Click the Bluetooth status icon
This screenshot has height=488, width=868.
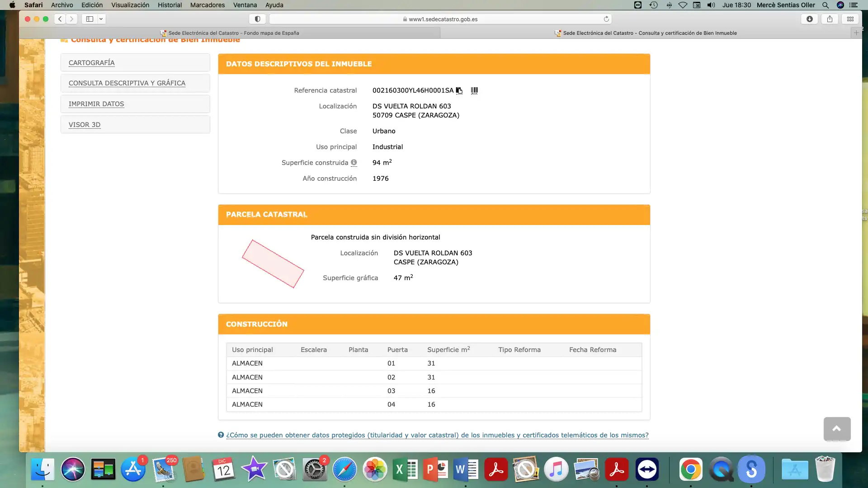tap(669, 5)
